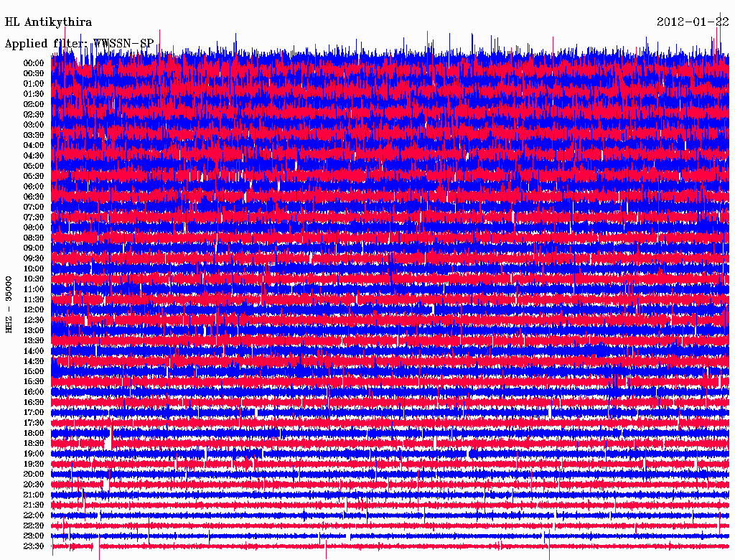Select the 11:30 time label
Image resolution: width=735 pixels, height=560 pixels.
(34, 299)
